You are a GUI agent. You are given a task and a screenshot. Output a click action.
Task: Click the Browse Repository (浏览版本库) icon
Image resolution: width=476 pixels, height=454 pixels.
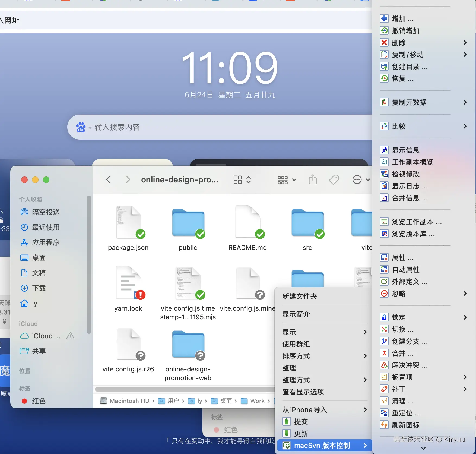pyautogui.click(x=384, y=234)
